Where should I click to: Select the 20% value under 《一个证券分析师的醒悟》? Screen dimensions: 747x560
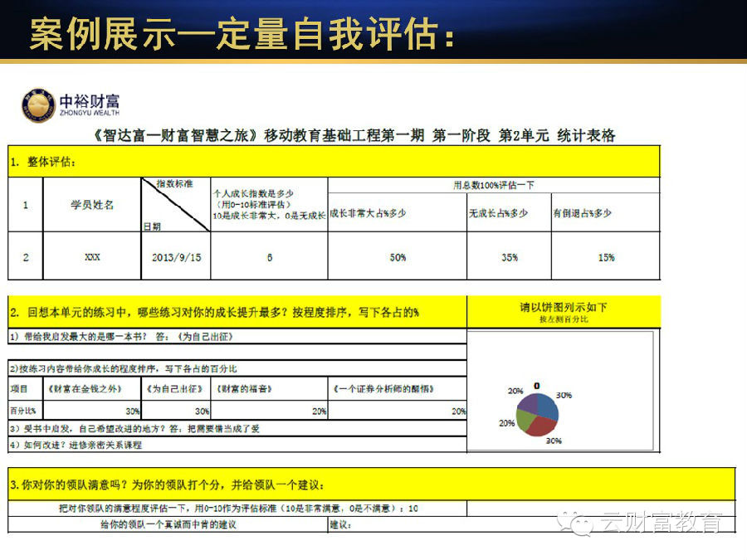coord(398,411)
